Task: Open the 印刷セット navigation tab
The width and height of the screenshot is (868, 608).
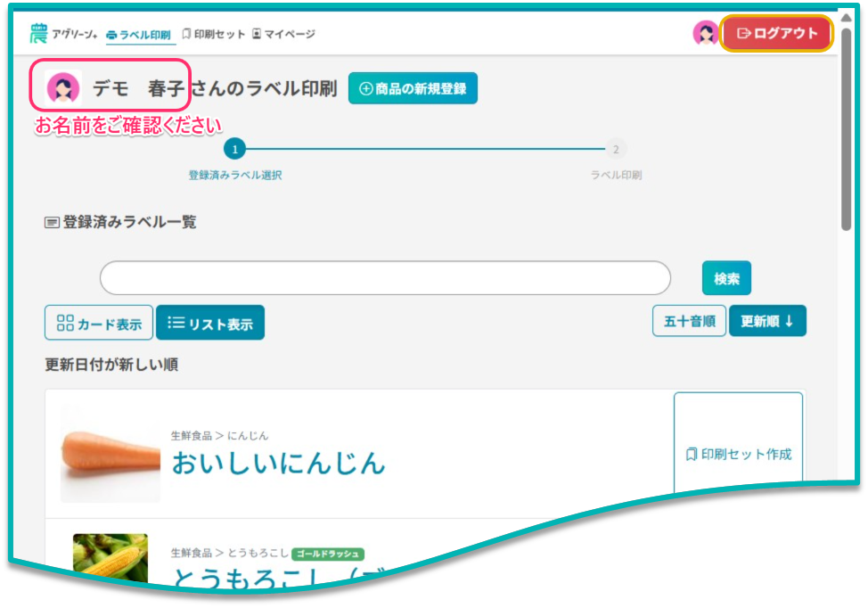Action: point(213,34)
